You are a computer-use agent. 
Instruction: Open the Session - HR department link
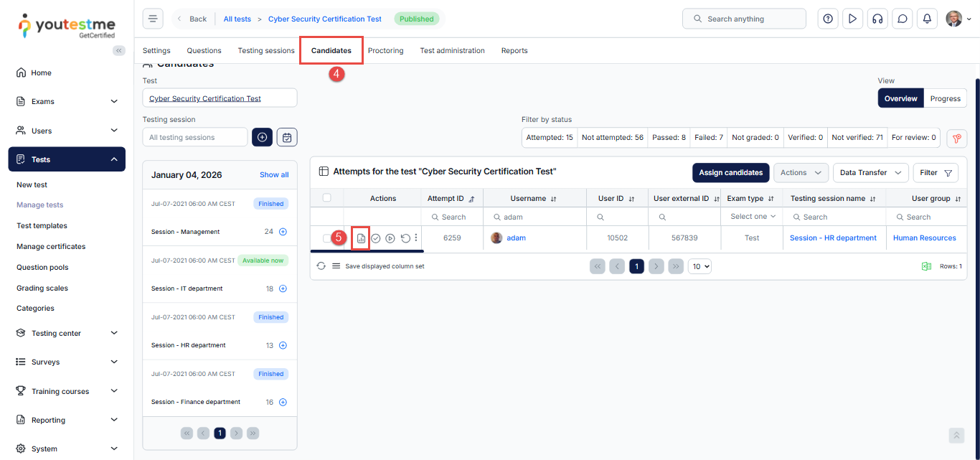(833, 238)
